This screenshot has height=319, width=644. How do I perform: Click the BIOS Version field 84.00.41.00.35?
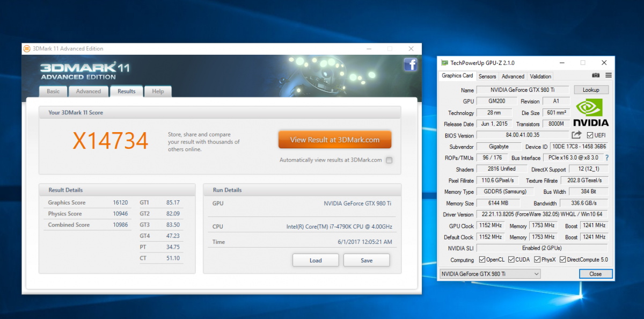coord(522,135)
